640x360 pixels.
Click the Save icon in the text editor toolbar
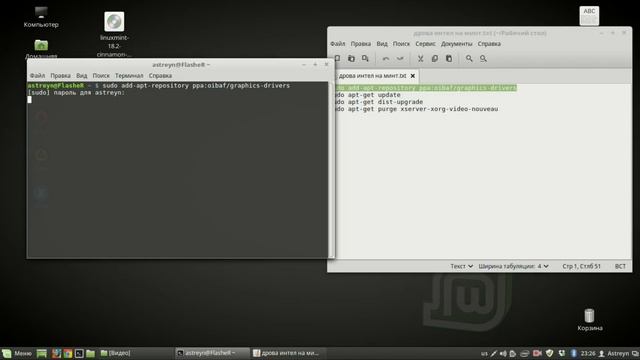(365, 59)
